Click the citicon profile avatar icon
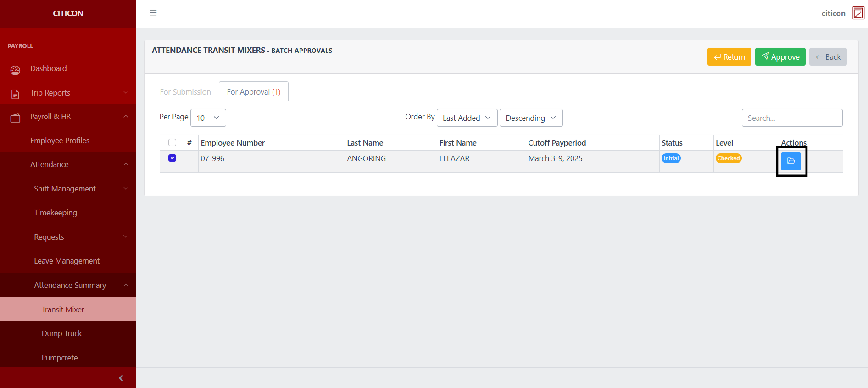 click(858, 13)
